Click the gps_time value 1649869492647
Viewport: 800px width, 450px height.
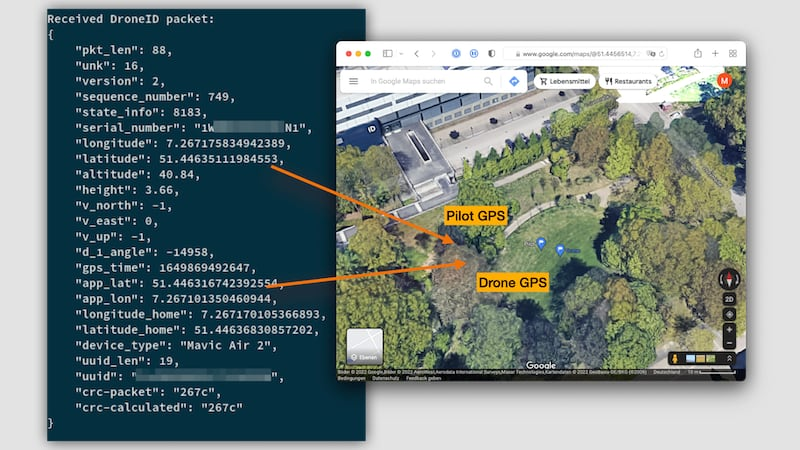point(204,268)
